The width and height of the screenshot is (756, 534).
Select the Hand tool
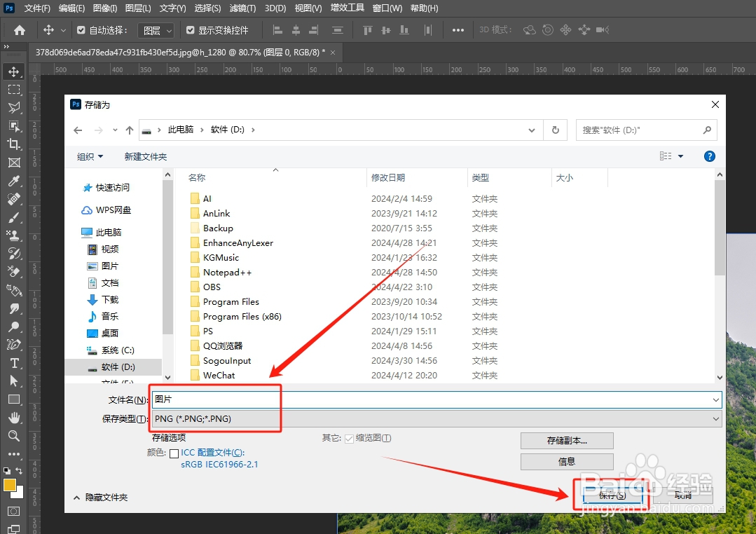click(x=13, y=418)
